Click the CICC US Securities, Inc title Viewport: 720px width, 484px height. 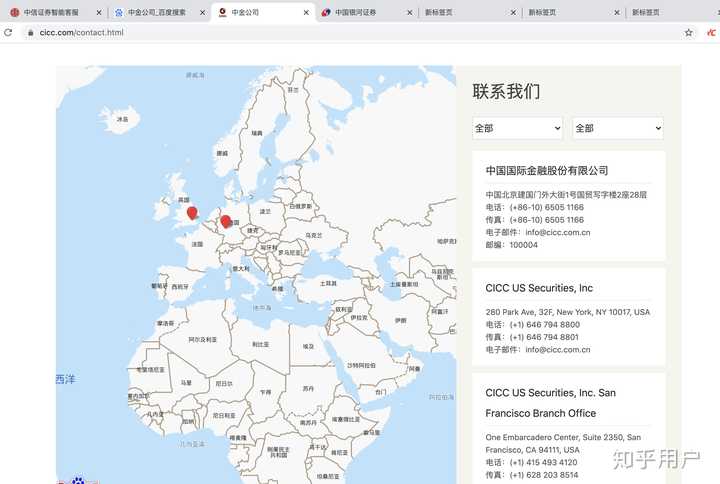tap(539, 288)
